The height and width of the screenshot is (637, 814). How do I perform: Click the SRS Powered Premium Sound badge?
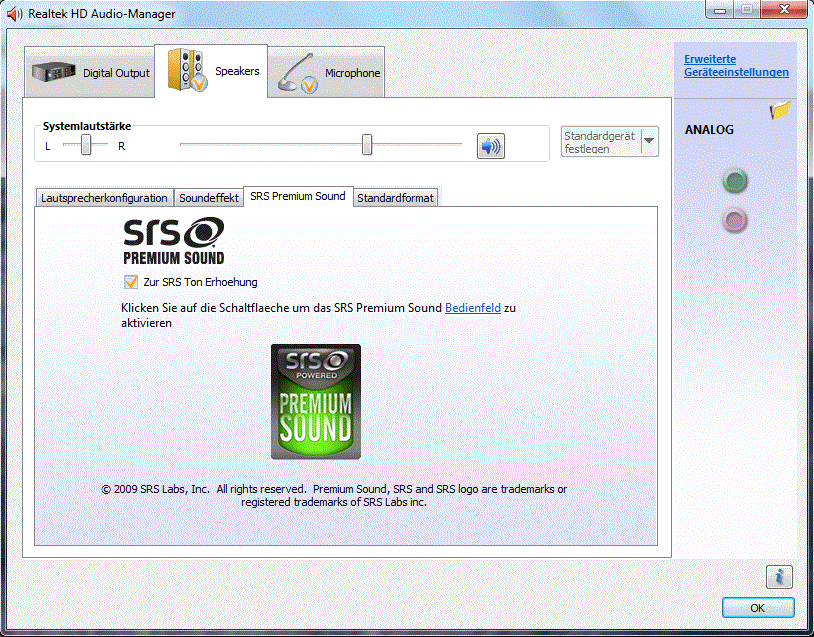click(316, 401)
